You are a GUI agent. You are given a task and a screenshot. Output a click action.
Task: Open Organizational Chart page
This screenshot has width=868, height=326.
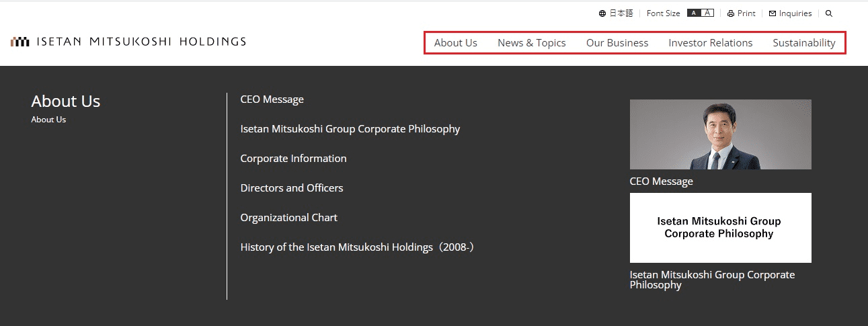click(289, 218)
